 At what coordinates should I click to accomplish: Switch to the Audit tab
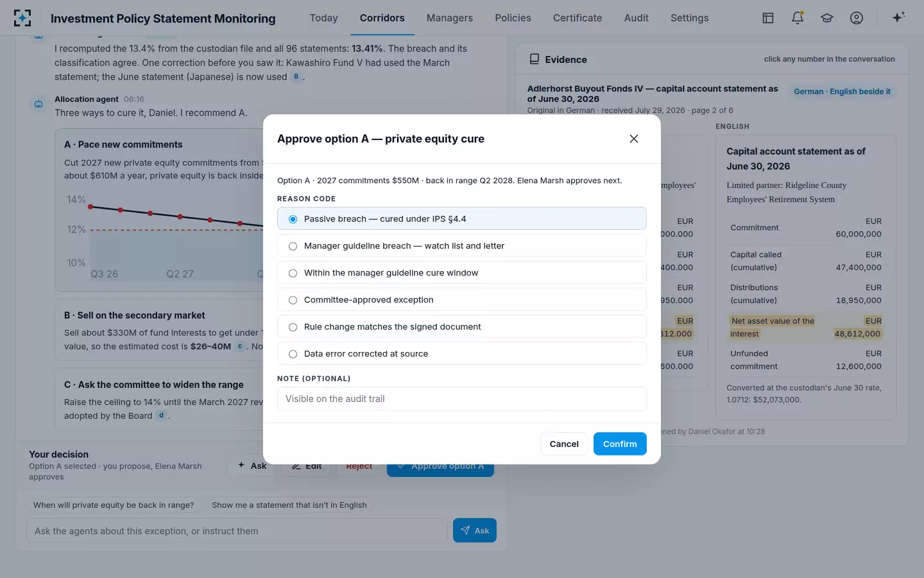pyautogui.click(x=636, y=18)
